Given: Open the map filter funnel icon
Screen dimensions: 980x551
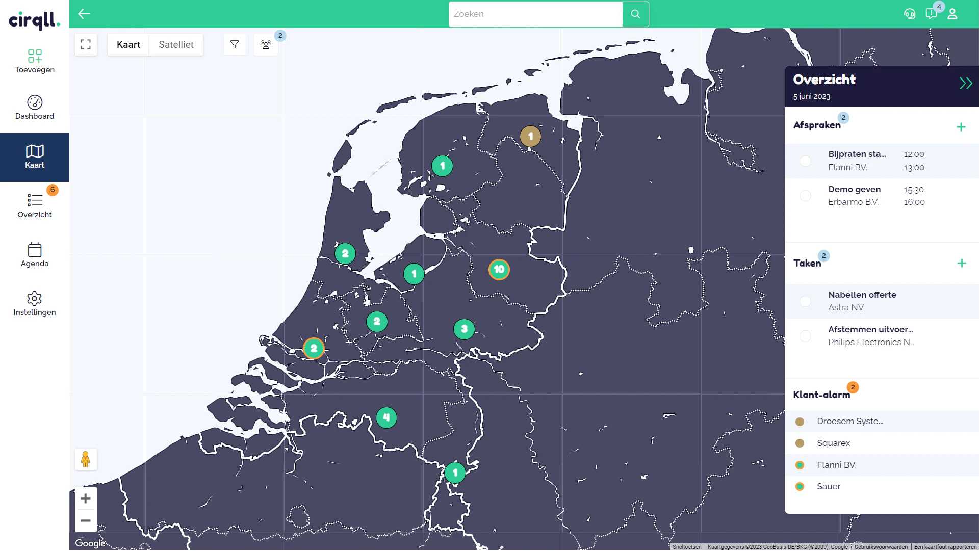Looking at the screenshot, I should (235, 44).
